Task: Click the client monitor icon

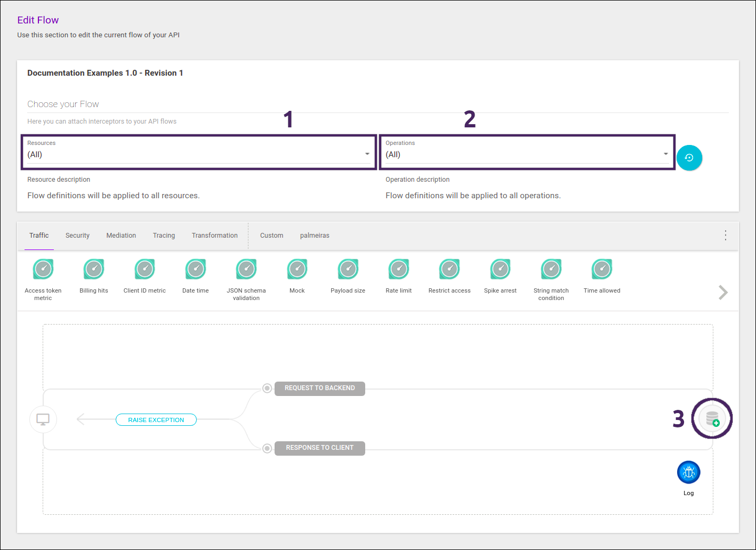Action: 43,419
